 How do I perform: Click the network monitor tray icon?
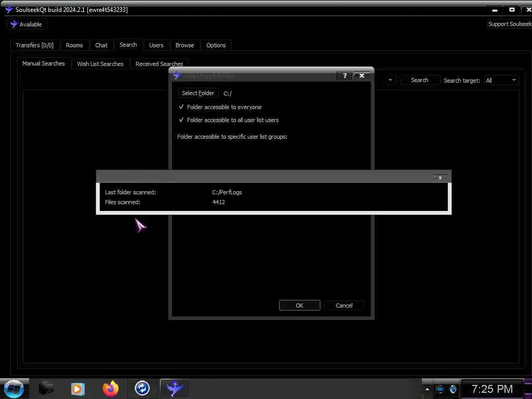point(440,389)
